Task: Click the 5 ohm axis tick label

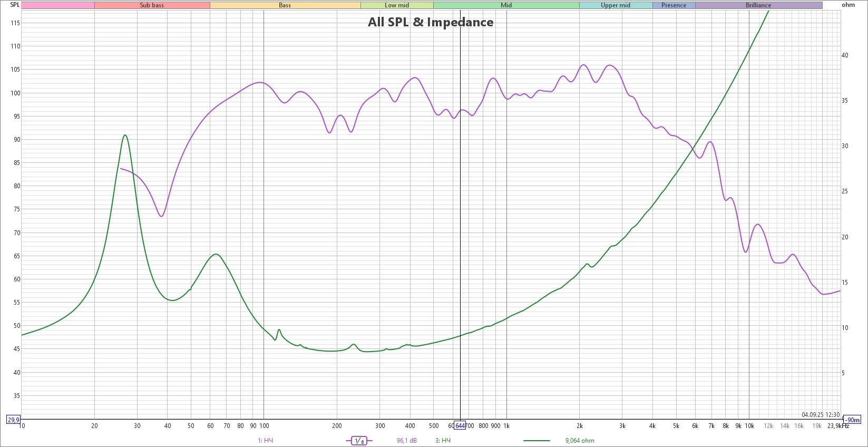Action: click(x=843, y=373)
